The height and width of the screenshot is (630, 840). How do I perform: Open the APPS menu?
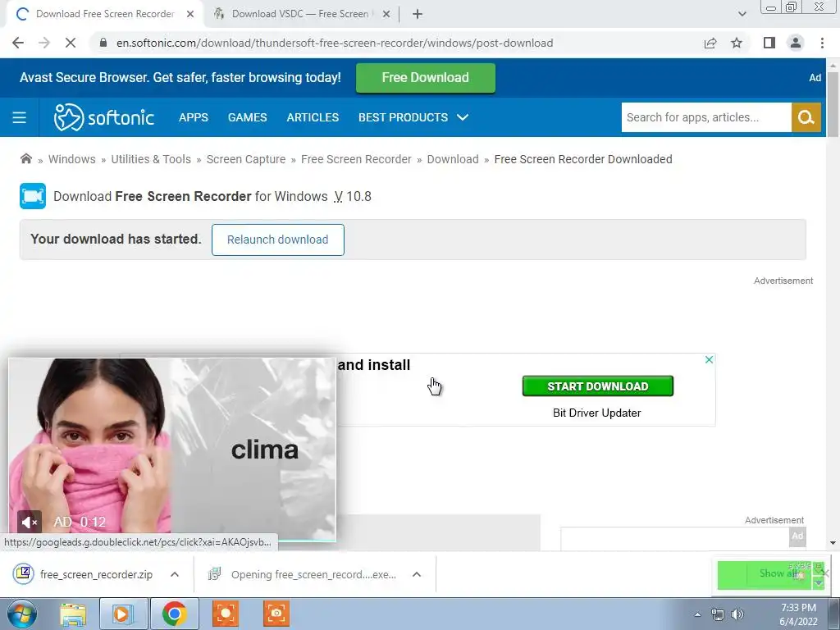(x=194, y=117)
